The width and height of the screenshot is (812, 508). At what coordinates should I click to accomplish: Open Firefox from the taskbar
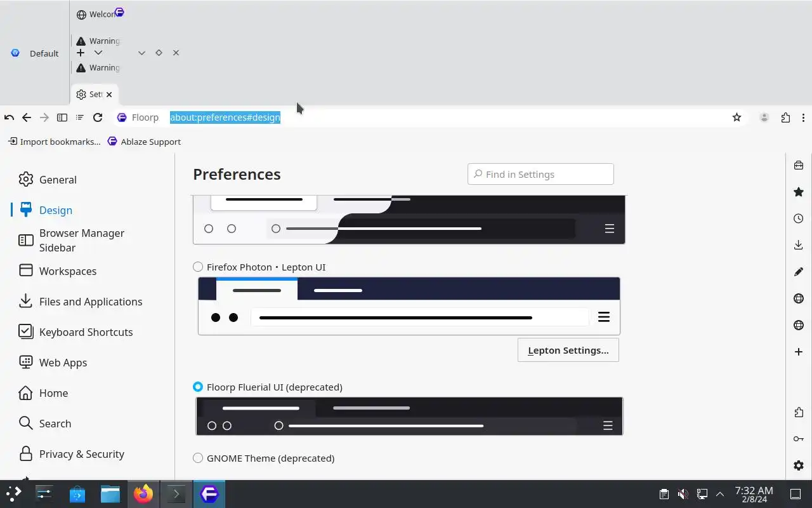coord(143,494)
